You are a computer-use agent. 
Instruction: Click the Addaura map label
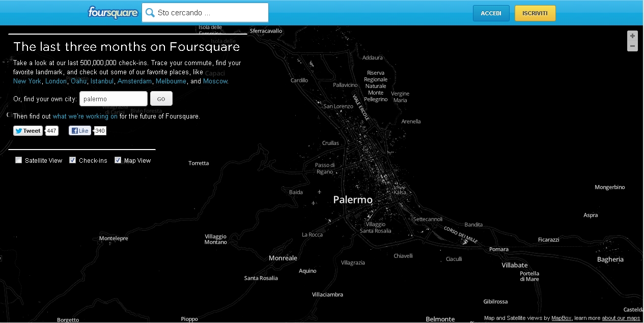[x=373, y=57]
